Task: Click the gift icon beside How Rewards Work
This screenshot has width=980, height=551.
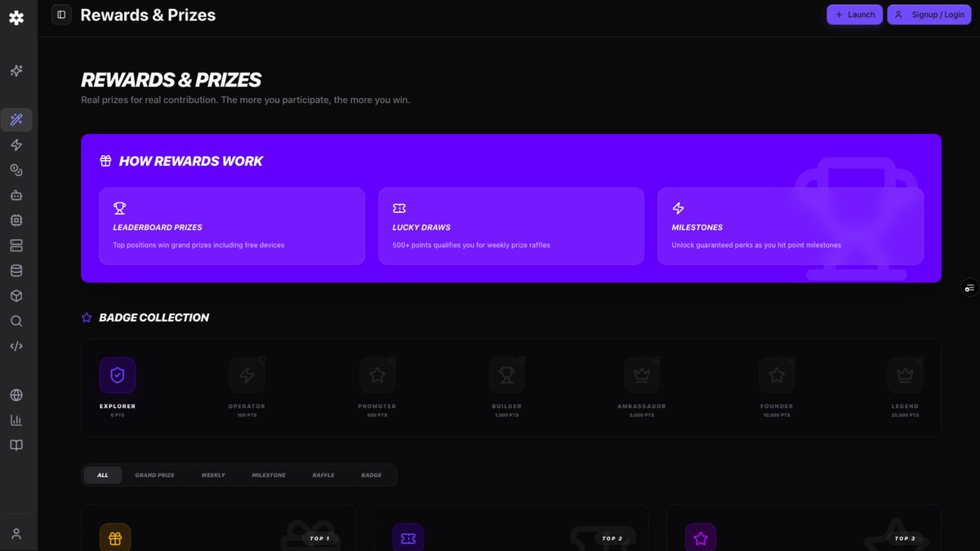Action: pyautogui.click(x=105, y=162)
